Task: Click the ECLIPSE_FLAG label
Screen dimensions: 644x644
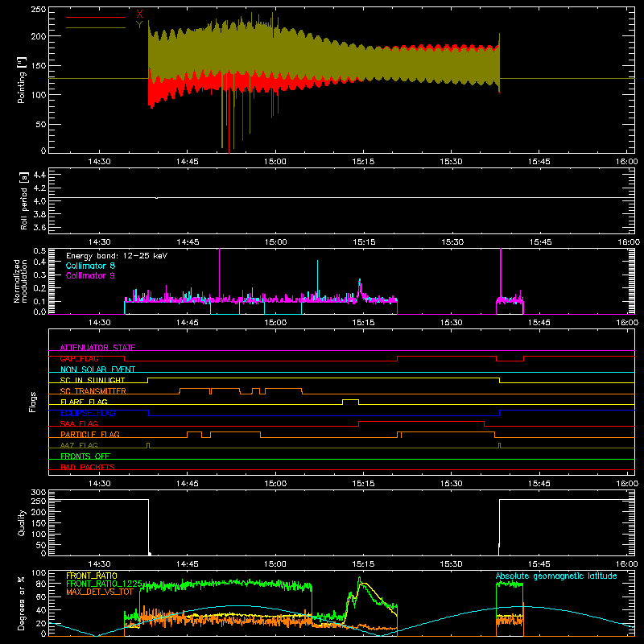Action: [x=88, y=413]
